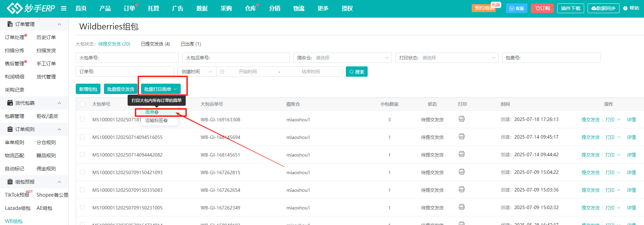Screen dimensions: 644x225
Task: Click the 搜索 button
Action: [357, 72]
